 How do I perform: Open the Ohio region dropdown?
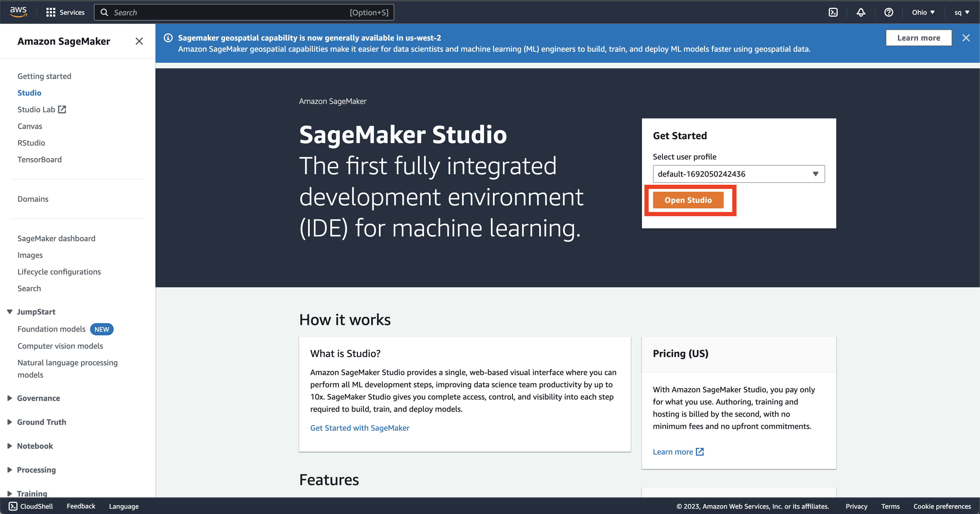tap(923, 12)
